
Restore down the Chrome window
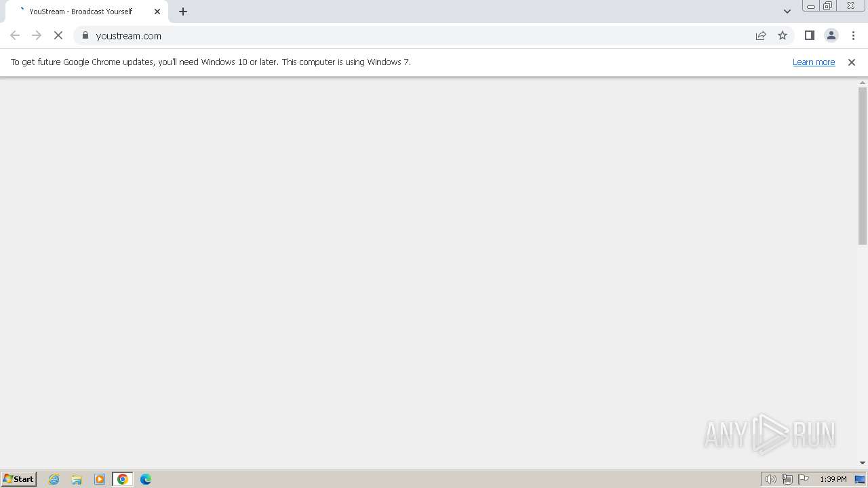pyautogui.click(x=828, y=6)
